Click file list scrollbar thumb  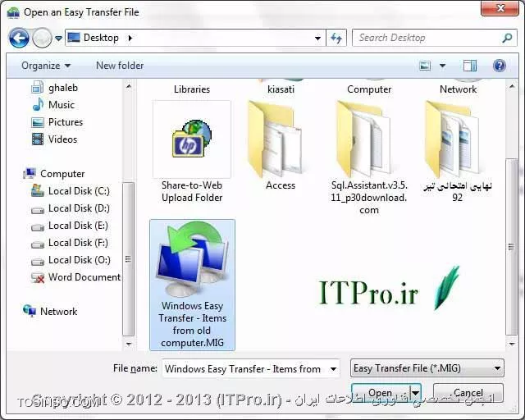511,247
